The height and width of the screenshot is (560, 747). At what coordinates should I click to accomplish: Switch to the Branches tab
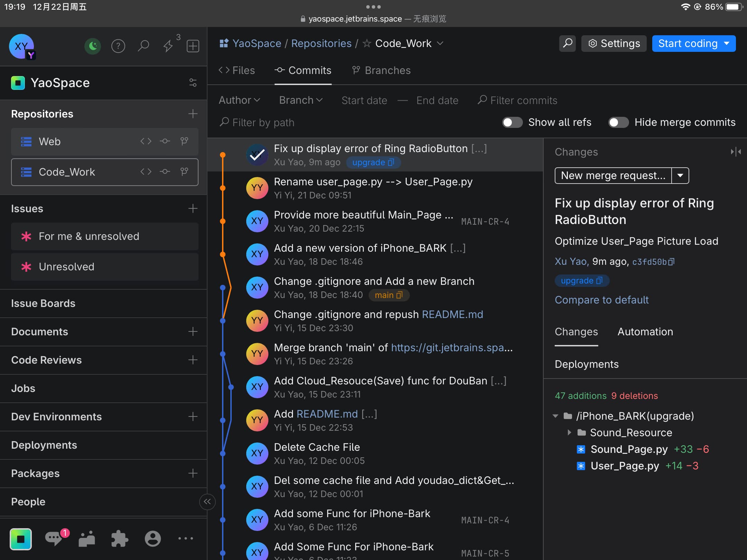coord(381,71)
